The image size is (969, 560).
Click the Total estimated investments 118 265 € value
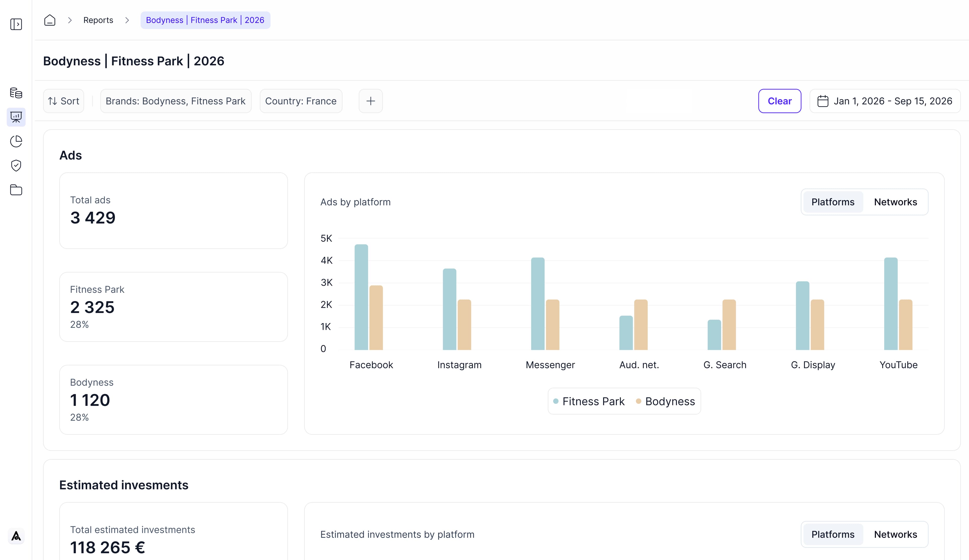pos(108,547)
